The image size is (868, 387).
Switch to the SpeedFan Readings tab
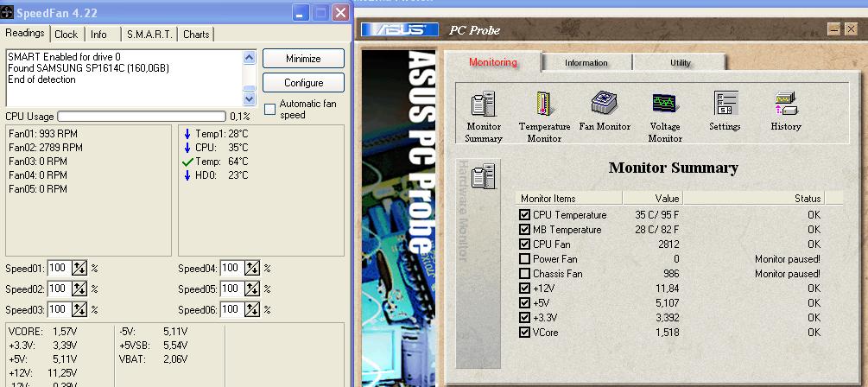[x=25, y=33]
